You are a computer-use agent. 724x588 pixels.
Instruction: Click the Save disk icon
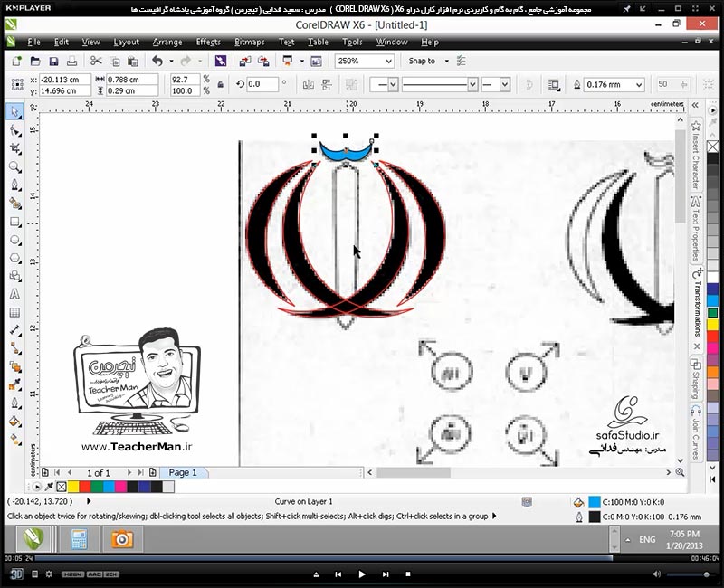(53, 61)
